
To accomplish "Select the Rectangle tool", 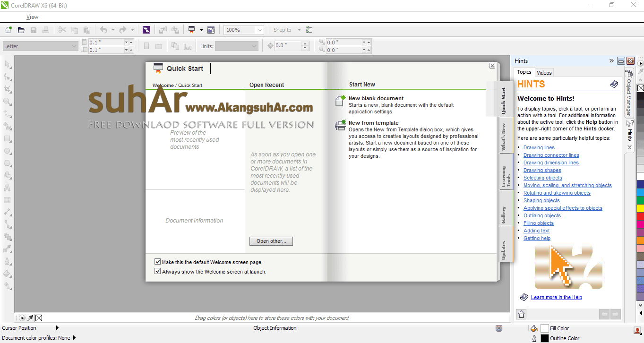I will click(x=8, y=138).
